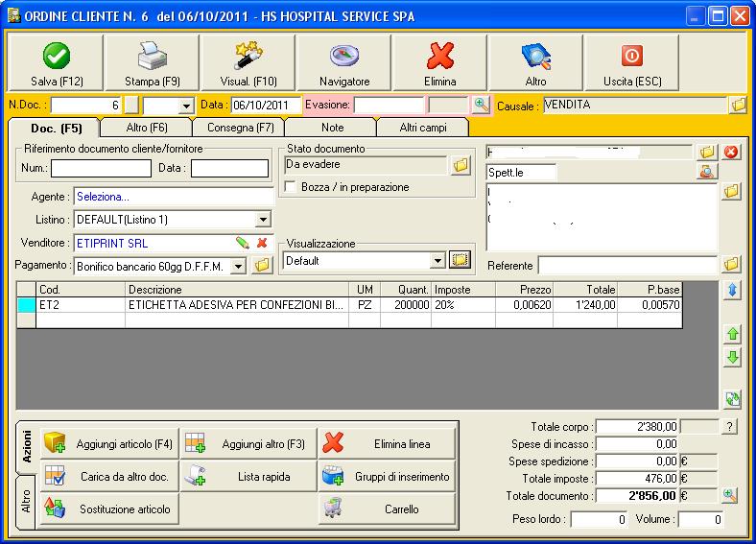Open Stampa (F9) print function
The width and height of the screenshot is (756, 544).
(x=153, y=62)
